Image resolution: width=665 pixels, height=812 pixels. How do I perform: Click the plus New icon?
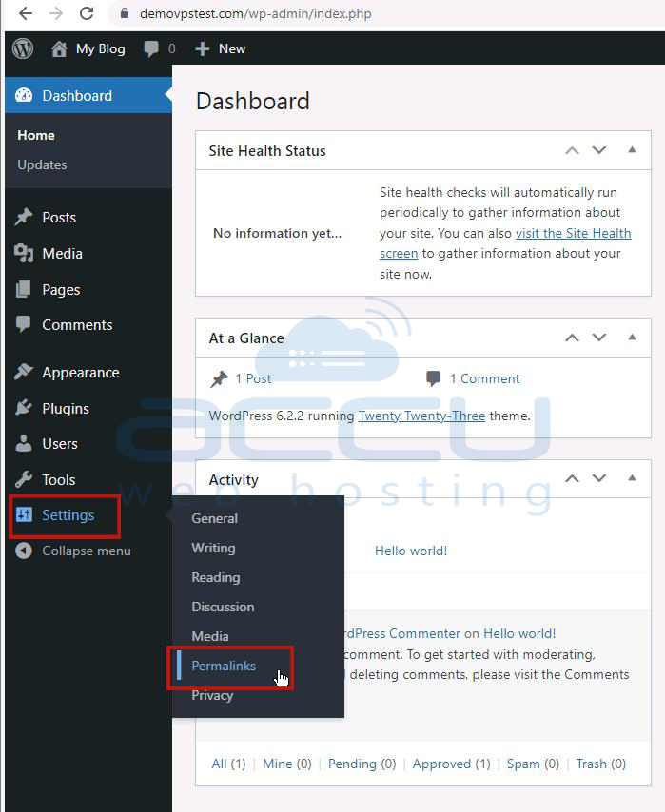(202, 48)
